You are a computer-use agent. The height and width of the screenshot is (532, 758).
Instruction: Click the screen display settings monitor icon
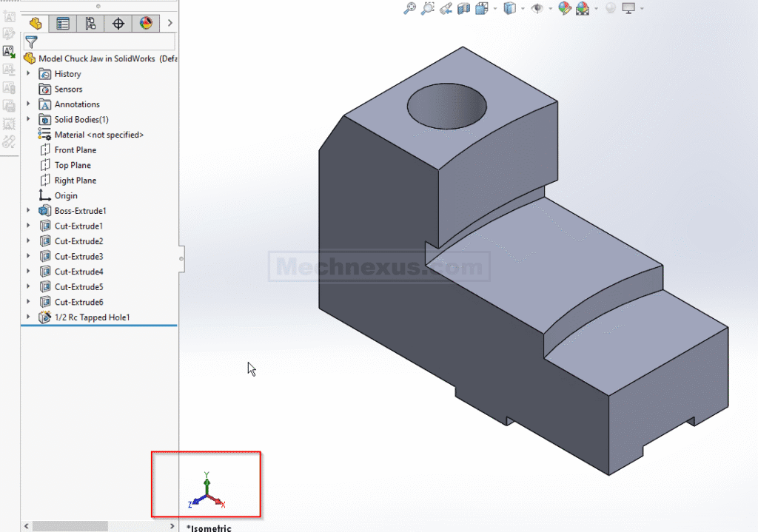point(628,8)
